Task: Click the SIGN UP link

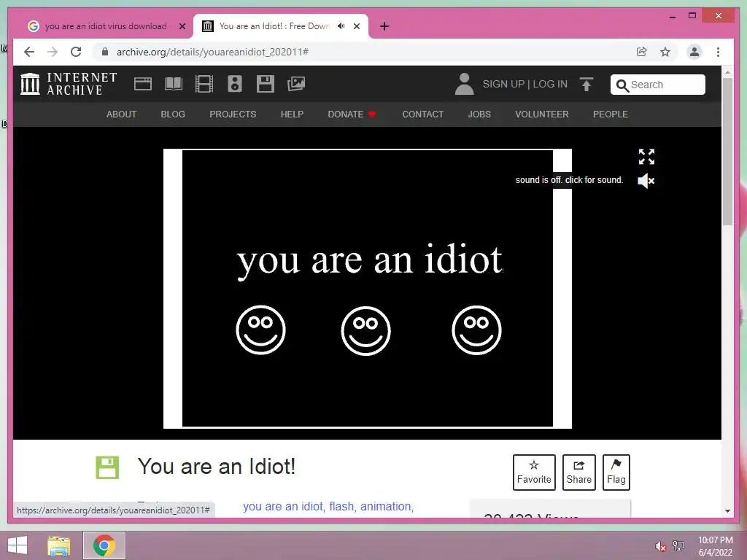Action: [x=503, y=85]
